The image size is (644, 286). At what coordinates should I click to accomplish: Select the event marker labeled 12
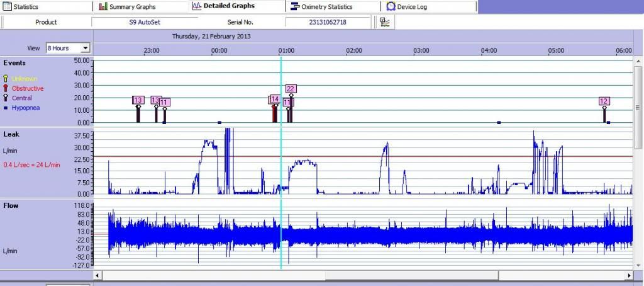pos(604,101)
